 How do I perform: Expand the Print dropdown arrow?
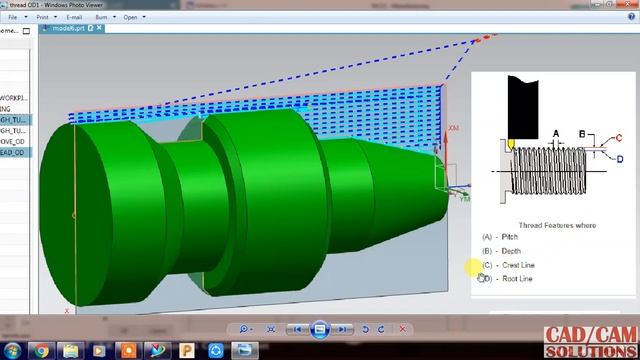tap(56, 17)
